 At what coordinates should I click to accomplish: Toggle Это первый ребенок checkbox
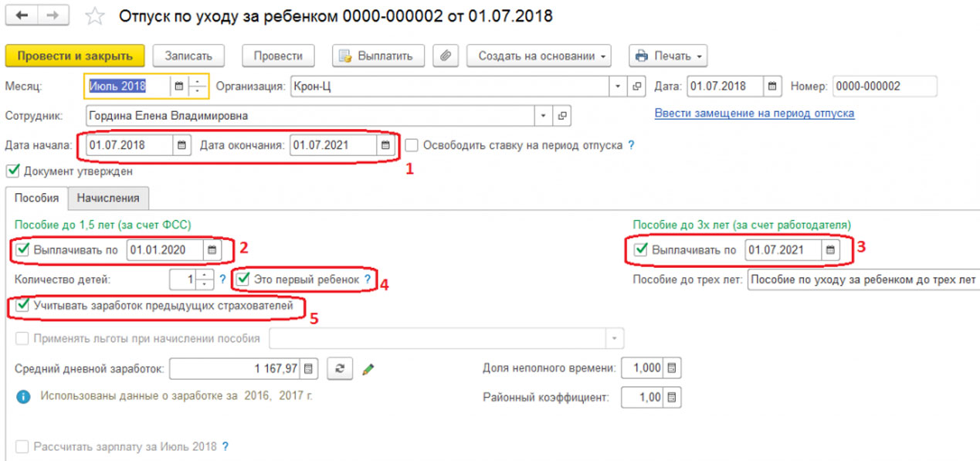(x=243, y=280)
